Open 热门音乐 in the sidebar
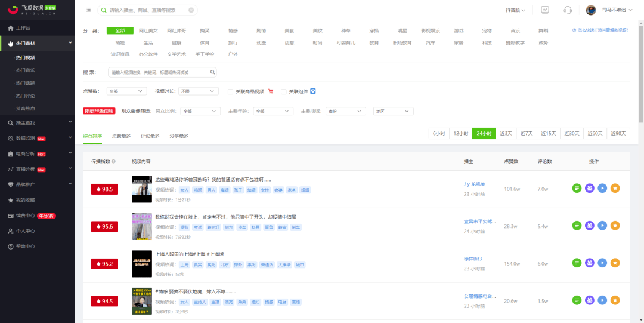The image size is (644, 323). pos(26,70)
